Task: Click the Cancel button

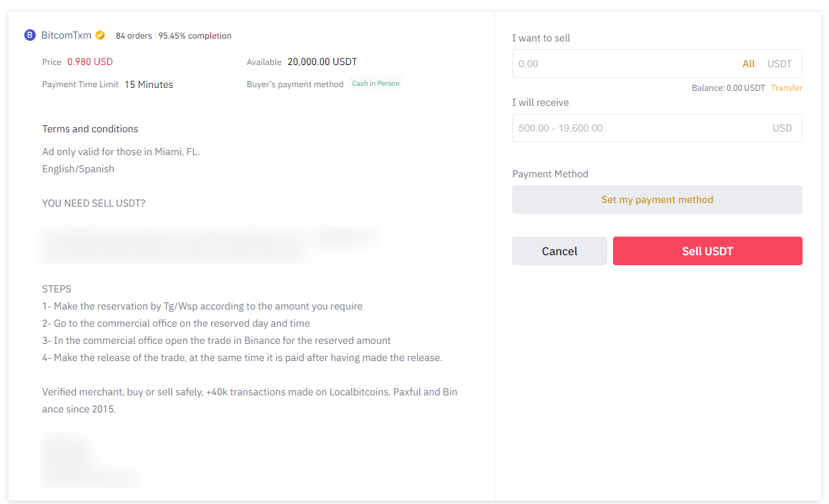Action: (559, 251)
